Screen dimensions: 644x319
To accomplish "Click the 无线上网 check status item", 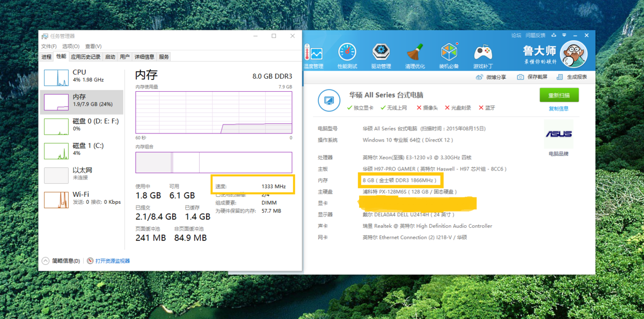I will (393, 108).
